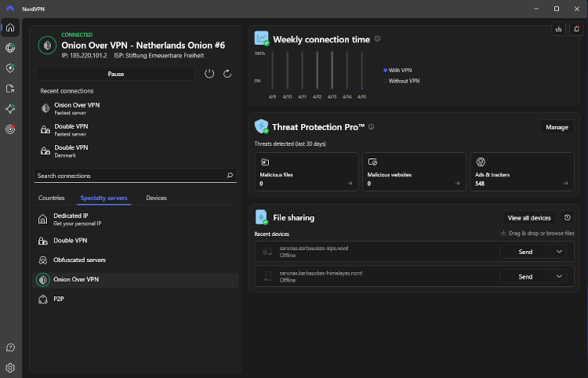
Task: Click the IP 185.220.101.2 text
Action: (x=84, y=56)
